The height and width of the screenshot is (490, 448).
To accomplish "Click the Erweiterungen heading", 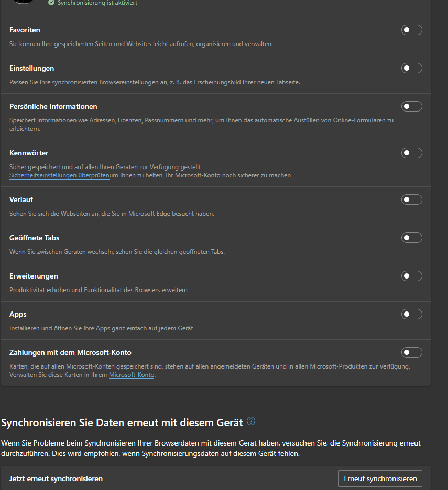I will point(34,276).
